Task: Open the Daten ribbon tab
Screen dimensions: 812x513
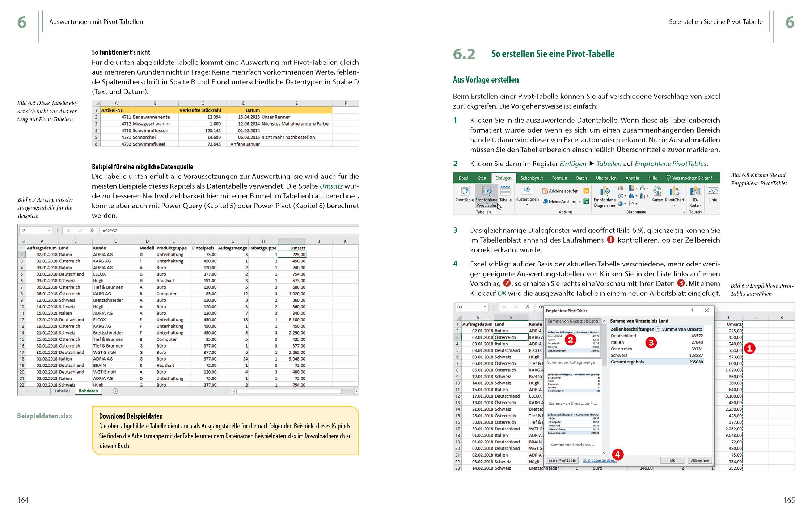Action: pos(581,178)
